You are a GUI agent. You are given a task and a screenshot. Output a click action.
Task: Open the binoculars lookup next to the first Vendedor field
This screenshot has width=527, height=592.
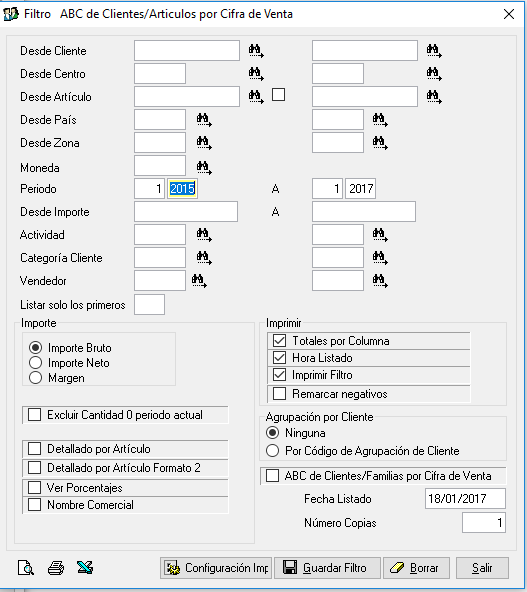pyautogui.click(x=199, y=281)
